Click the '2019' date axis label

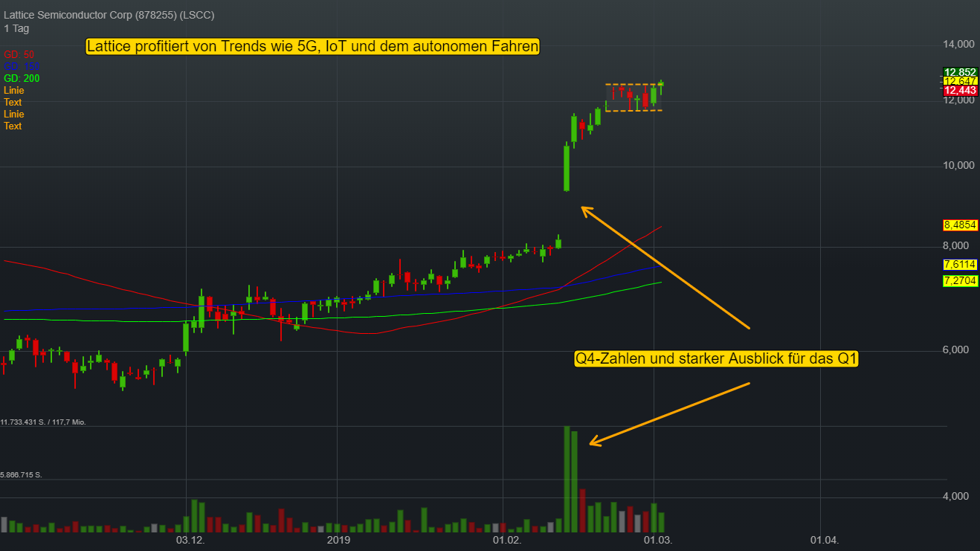coord(339,541)
